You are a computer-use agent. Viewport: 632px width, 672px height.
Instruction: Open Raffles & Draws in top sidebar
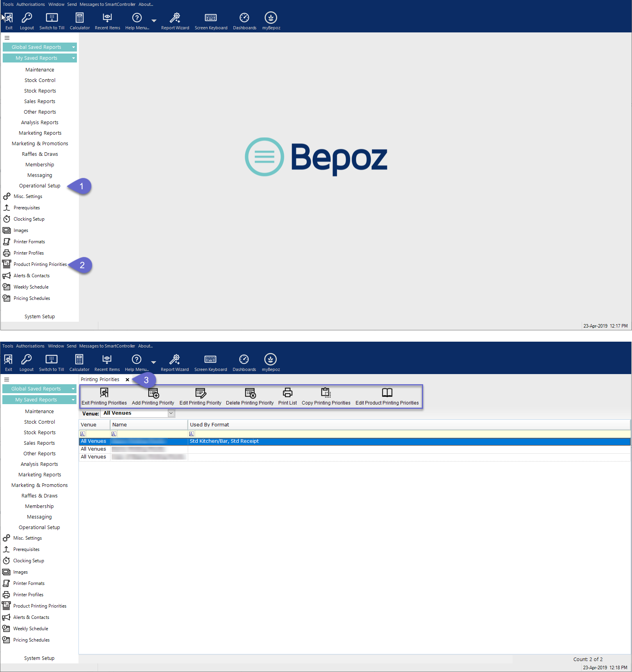coord(40,154)
